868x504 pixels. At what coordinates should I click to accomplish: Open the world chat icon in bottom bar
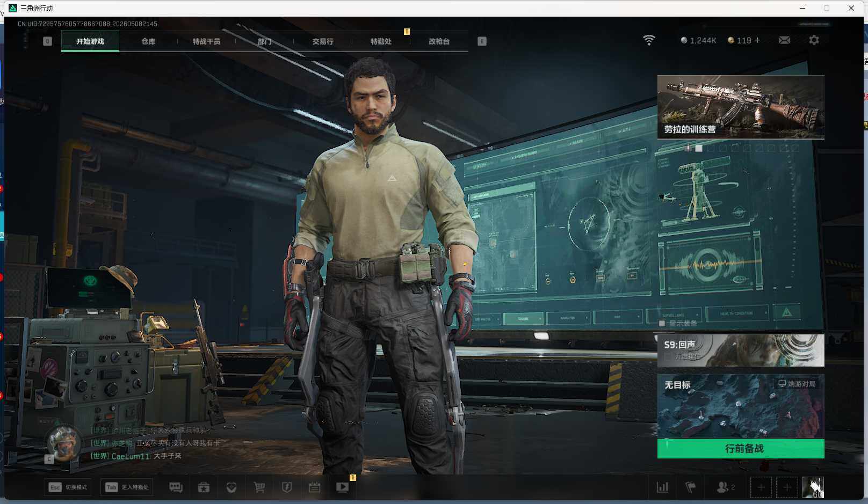coord(176,487)
